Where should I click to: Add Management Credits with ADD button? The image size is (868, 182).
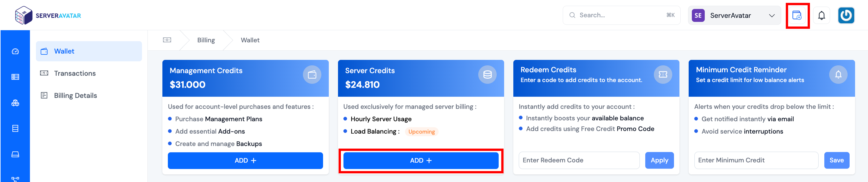245,161
